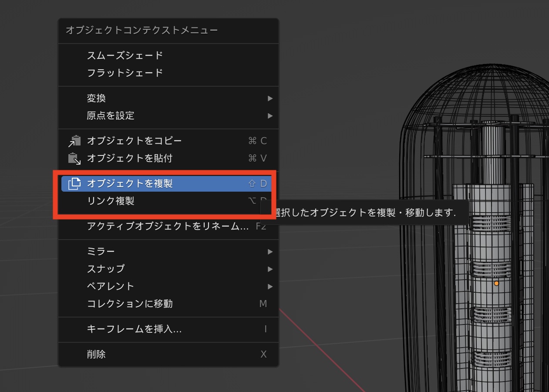549x392 pixels.
Task: Choose 削除 to delete the object
Action: tap(97, 354)
